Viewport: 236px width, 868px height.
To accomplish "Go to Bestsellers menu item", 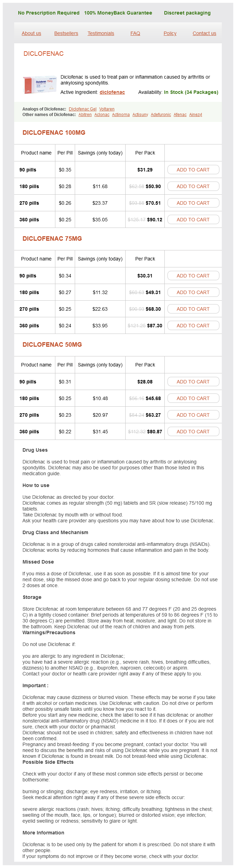I will (66, 33).
